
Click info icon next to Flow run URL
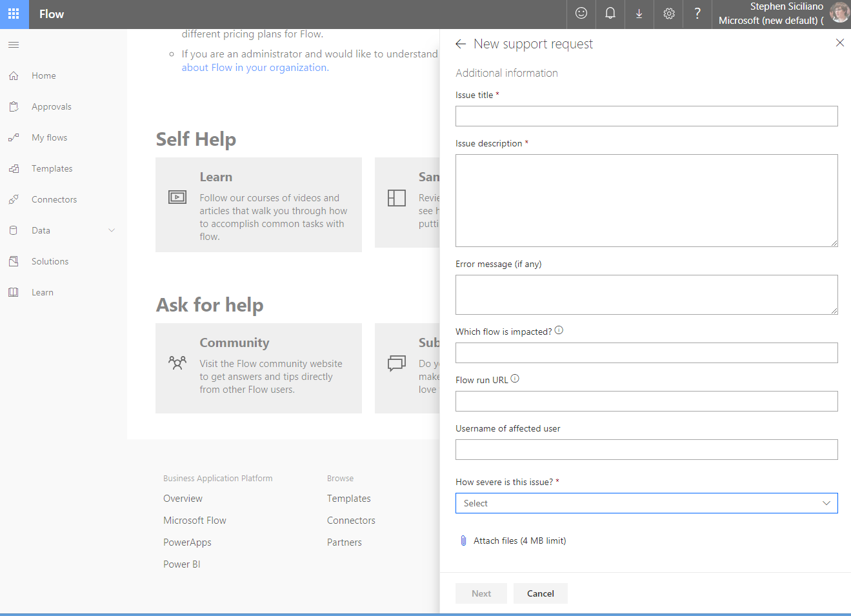[515, 379]
